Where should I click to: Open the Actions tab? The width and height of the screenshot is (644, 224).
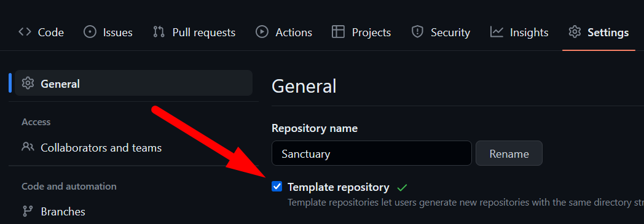(x=283, y=33)
